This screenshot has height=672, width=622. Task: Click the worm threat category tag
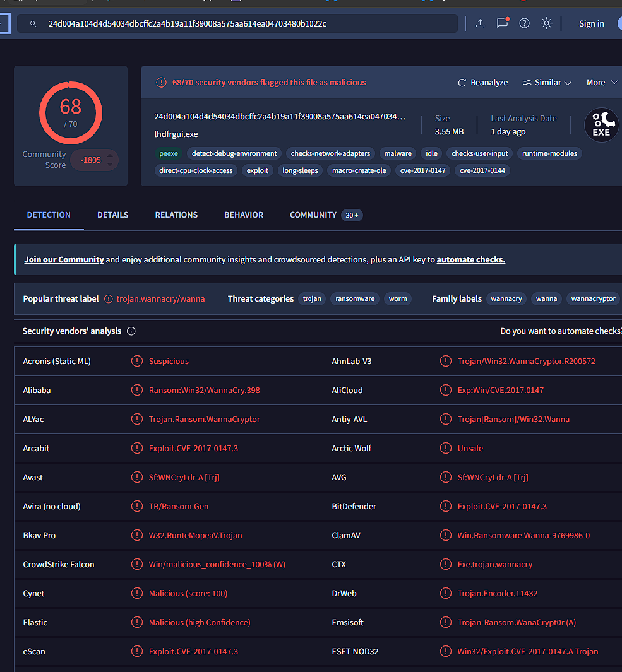(398, 298)
